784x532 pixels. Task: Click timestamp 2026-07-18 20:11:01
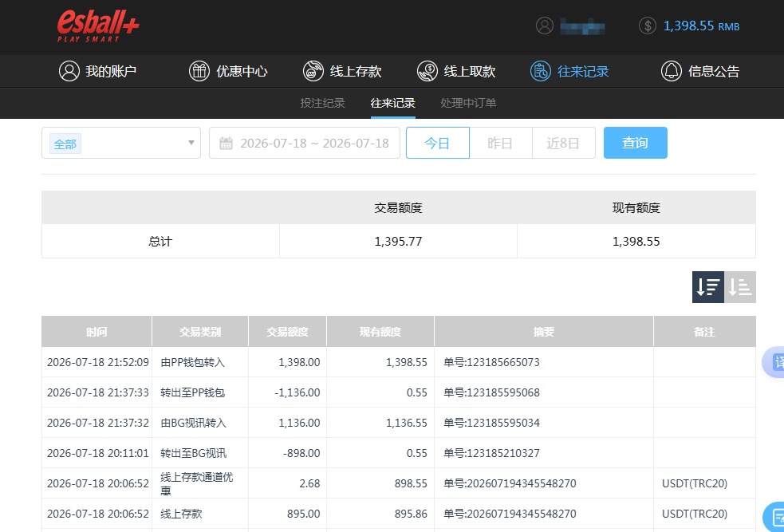coord(98,453)
